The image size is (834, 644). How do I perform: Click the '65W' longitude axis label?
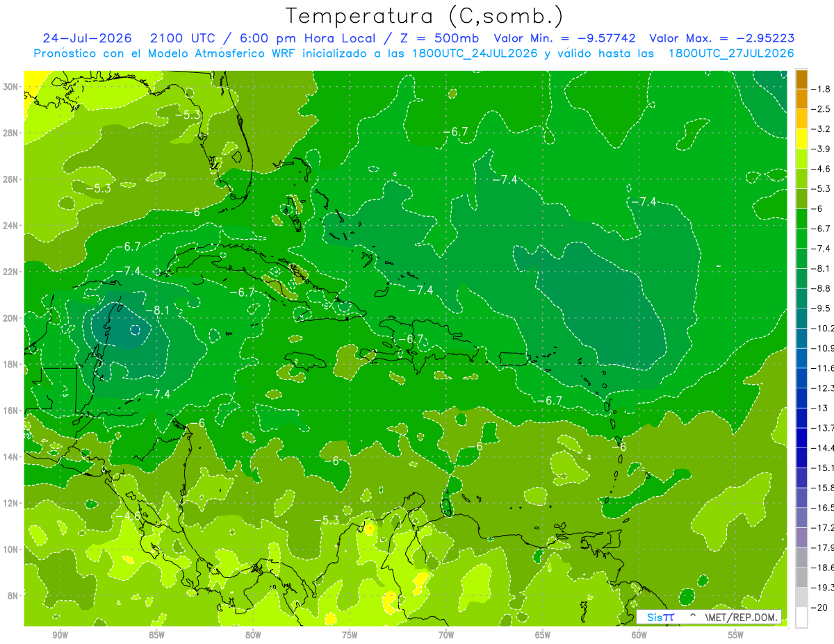[543, 635]
